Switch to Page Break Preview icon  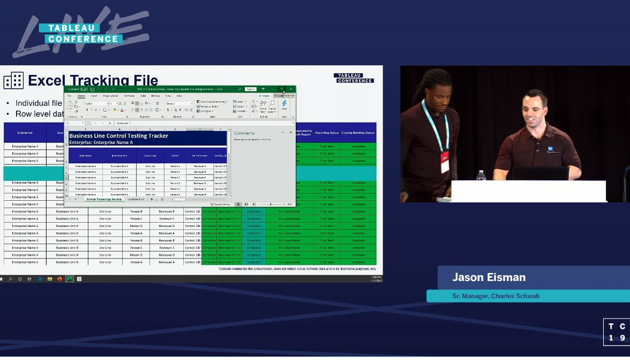[254, 204]
